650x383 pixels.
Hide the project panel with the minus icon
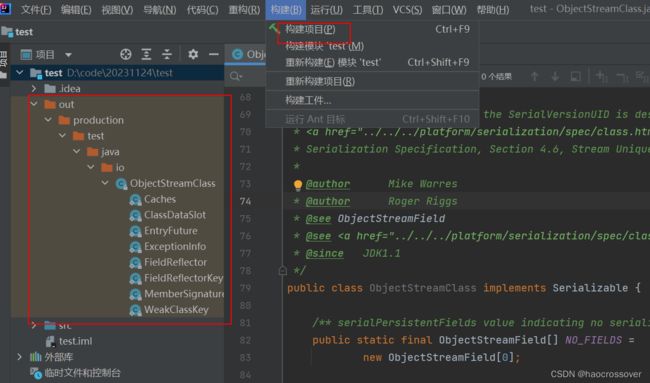213,54
